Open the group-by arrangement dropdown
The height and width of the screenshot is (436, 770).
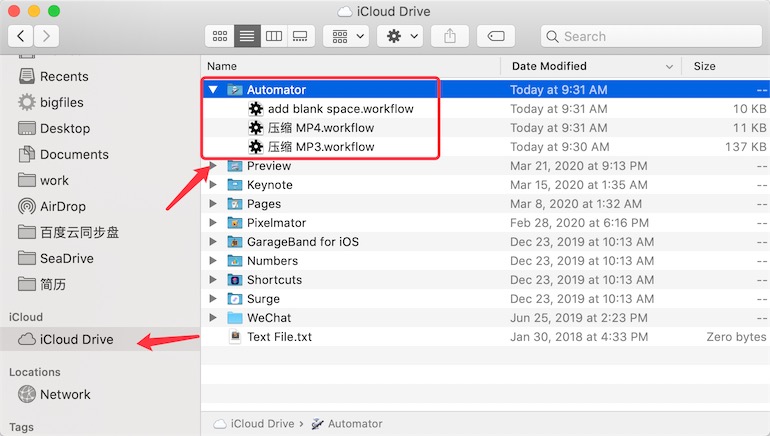pyautogui.click(x=347, y=36)
